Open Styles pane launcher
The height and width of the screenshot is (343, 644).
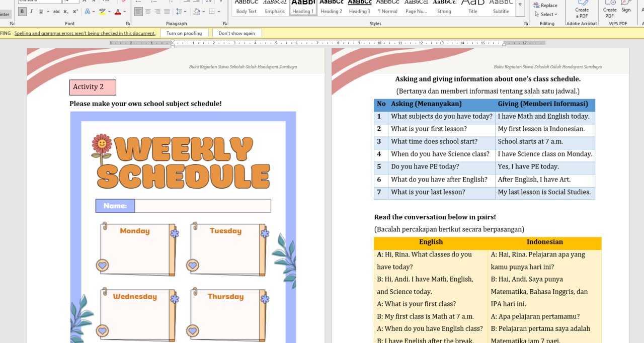pos(526,24)
